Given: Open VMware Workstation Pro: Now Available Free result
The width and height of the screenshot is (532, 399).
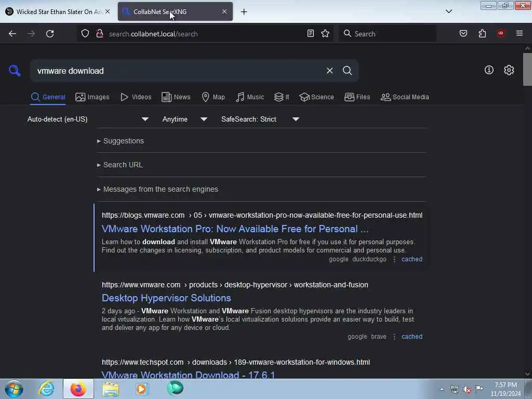Looking at the screenshot, I should [235, 229].
